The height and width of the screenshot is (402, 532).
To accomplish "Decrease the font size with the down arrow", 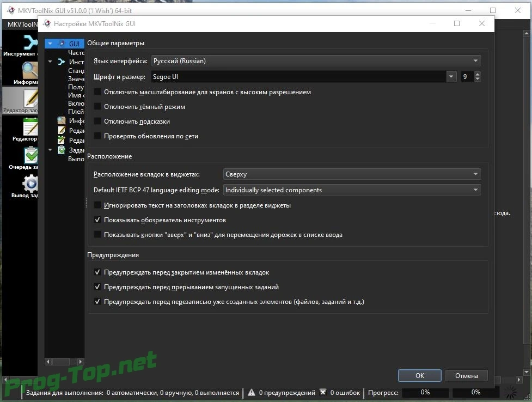I will (x=478, y=79).
